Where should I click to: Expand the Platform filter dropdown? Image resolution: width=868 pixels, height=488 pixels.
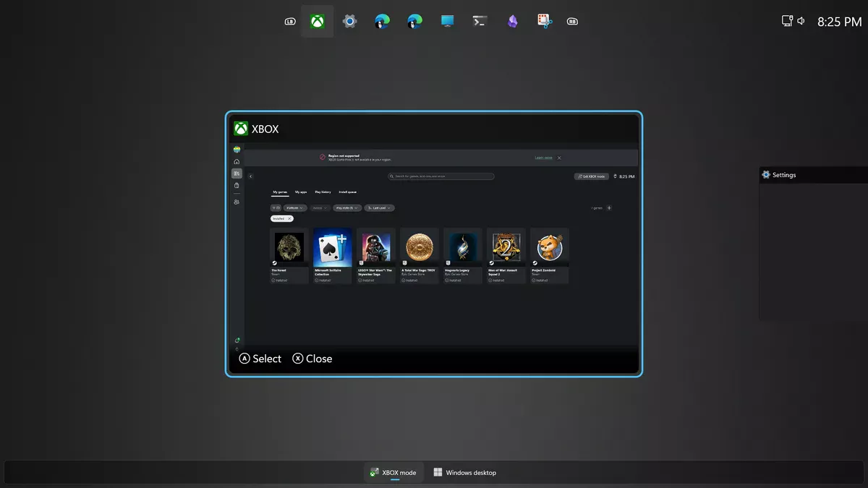[295, 207]
